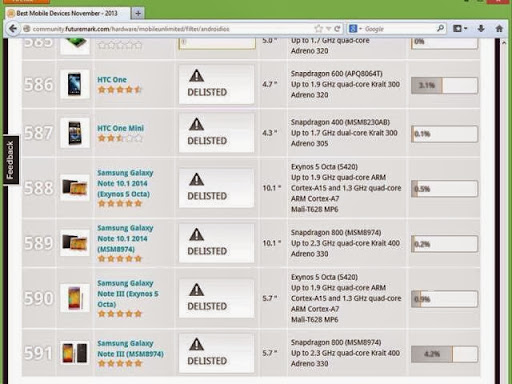The height and width of the screenshot is (384, 512).
Task: Reload the page with the refresh icon
Action: tap(337, 29)
